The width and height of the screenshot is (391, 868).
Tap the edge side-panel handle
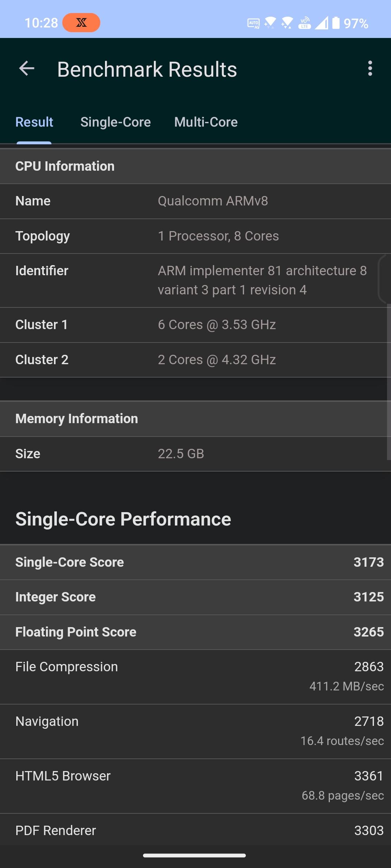pyautogui.click(x=384, y=279)
